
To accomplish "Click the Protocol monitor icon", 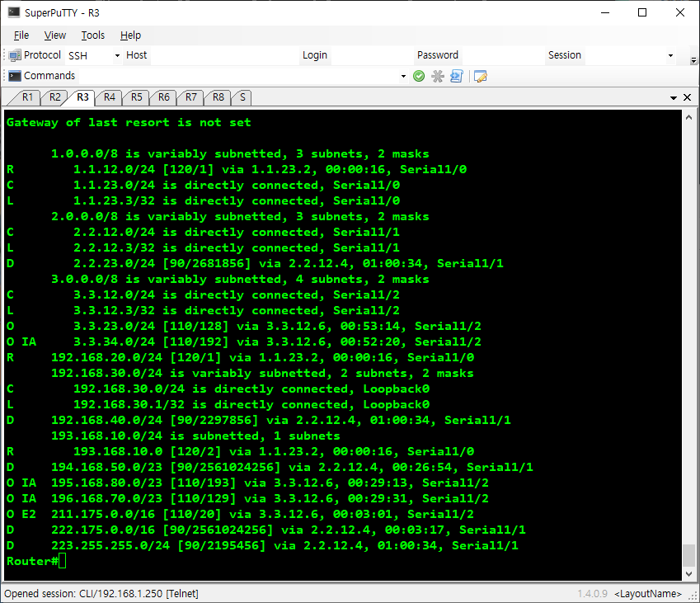I will [15, 55].
